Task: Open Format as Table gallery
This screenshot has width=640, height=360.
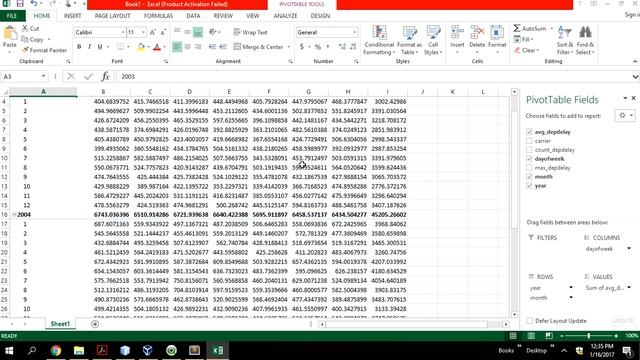Action: click(x=409, y=40)
